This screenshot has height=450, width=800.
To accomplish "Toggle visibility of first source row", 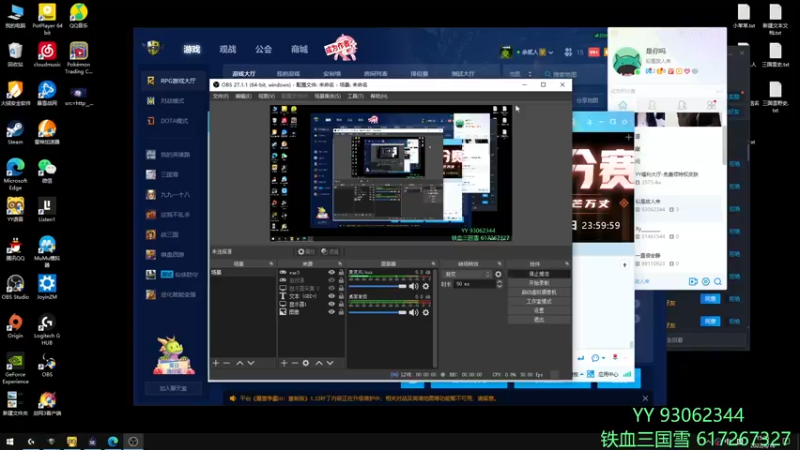I will 332,272.
